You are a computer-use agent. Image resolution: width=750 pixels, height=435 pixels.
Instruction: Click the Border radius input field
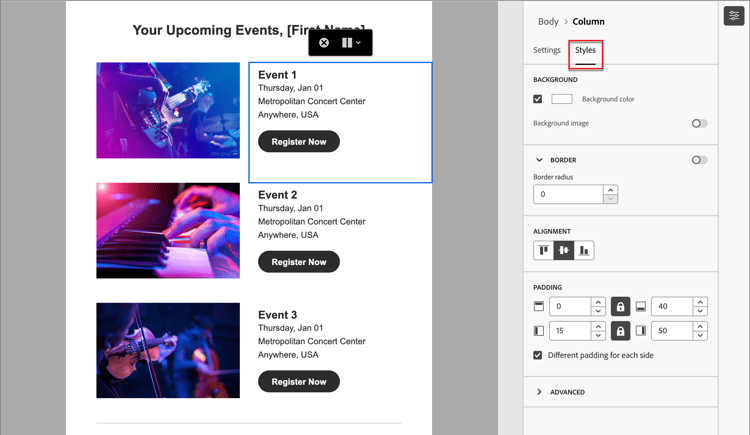tap(568, 194)
